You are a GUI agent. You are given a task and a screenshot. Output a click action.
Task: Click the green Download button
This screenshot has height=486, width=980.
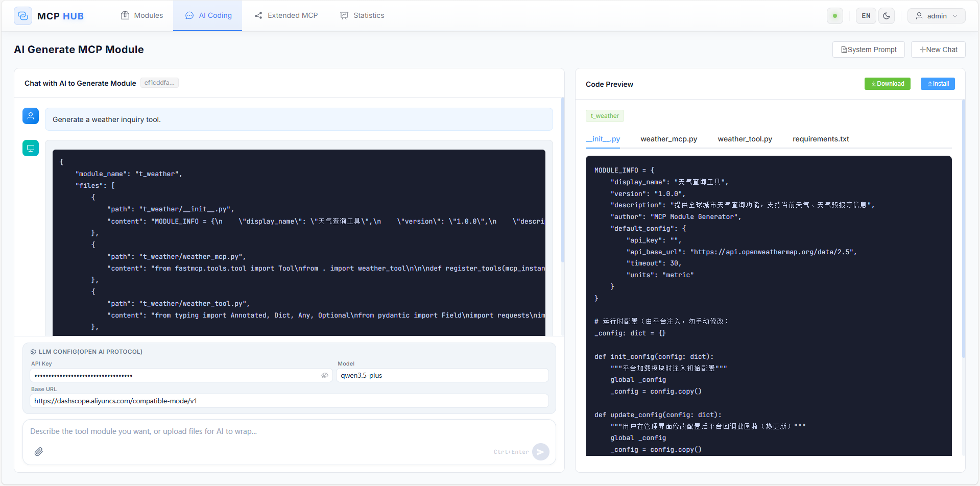point(887,84)
